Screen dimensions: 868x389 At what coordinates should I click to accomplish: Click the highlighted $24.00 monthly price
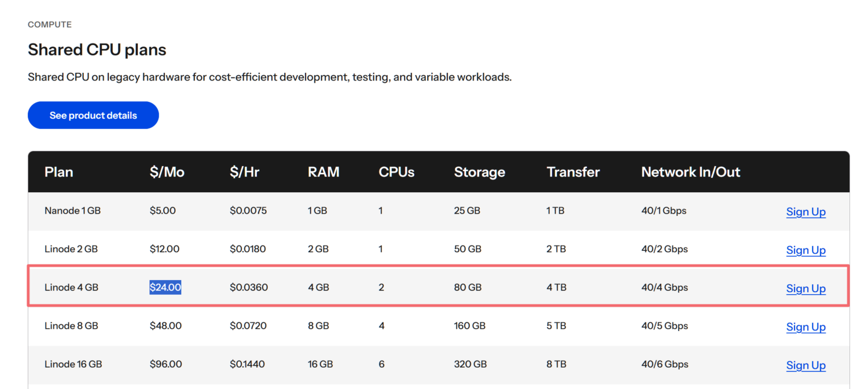point(165,287)
